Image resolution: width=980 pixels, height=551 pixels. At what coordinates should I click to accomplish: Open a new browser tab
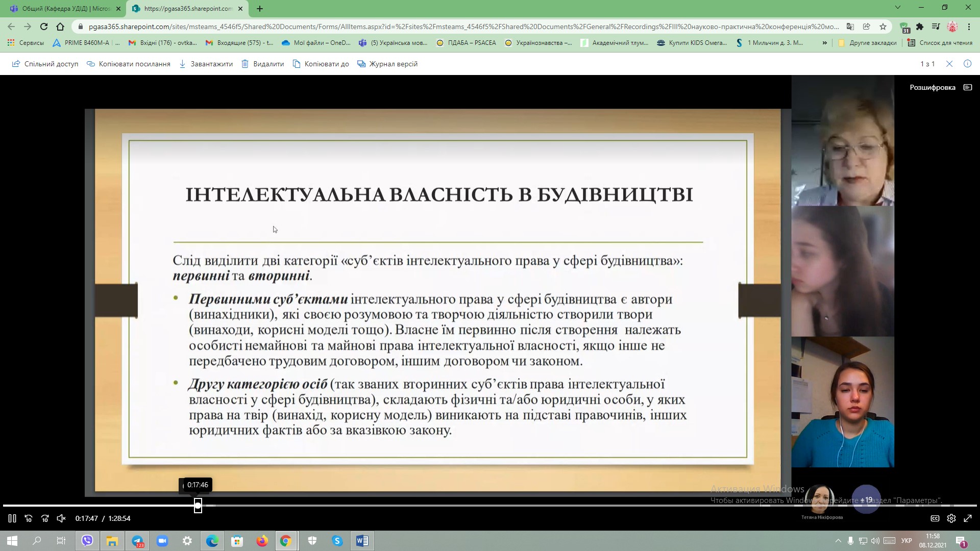[260, 9]
